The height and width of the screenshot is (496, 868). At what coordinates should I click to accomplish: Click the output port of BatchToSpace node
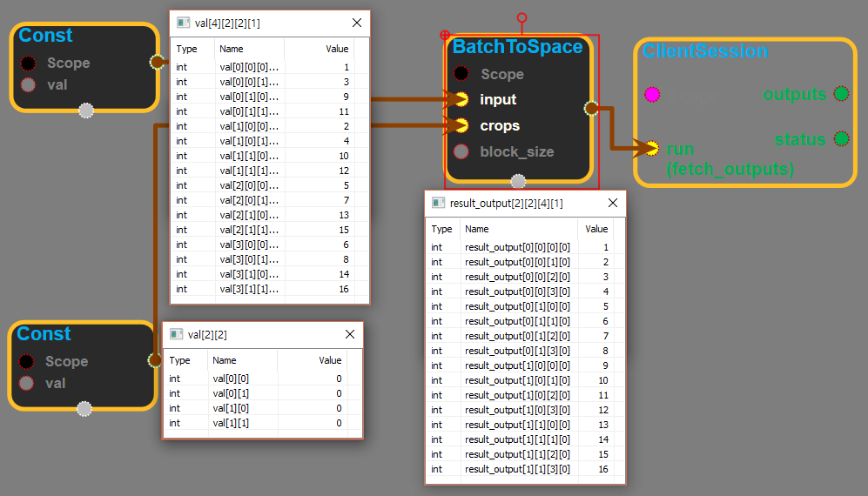pos(591,108)
